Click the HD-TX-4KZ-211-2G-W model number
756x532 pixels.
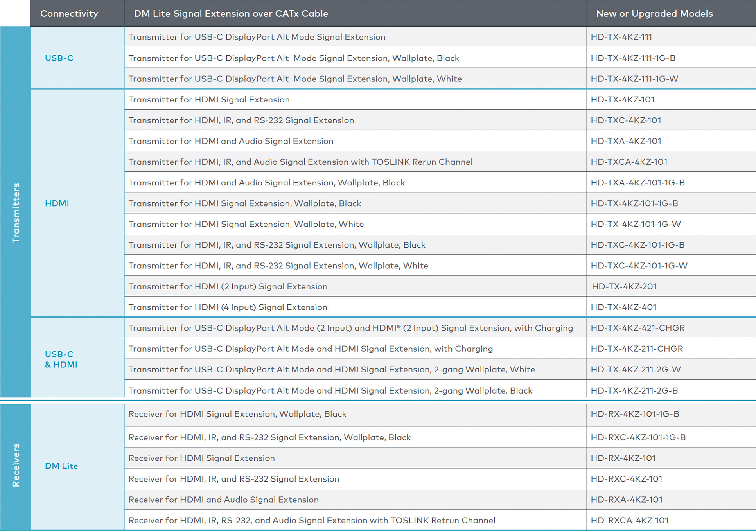pyautogui.click(x=636, y=370)
